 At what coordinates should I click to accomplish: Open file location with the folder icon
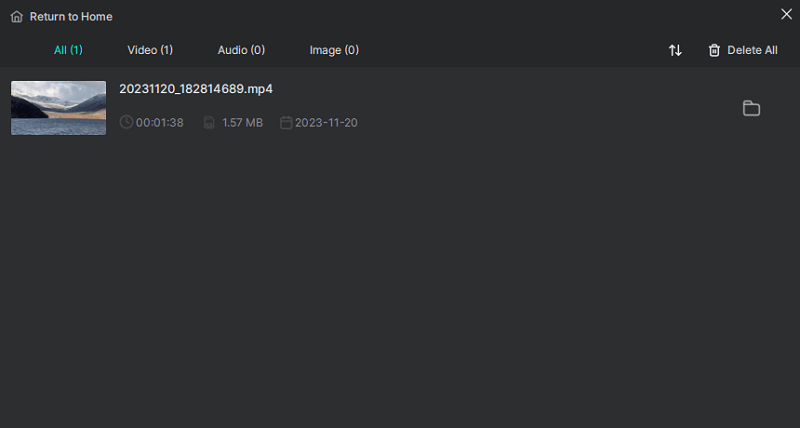click(x=751, y=108)
